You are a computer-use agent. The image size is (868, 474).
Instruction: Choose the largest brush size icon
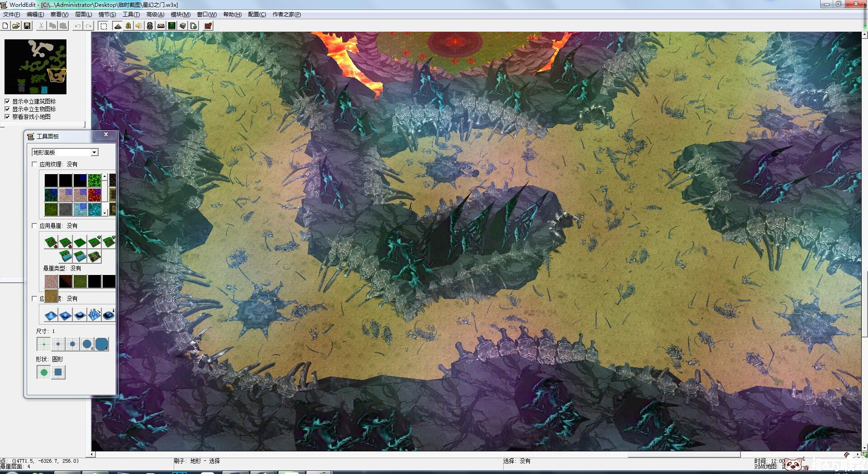(x=102, y=344)
